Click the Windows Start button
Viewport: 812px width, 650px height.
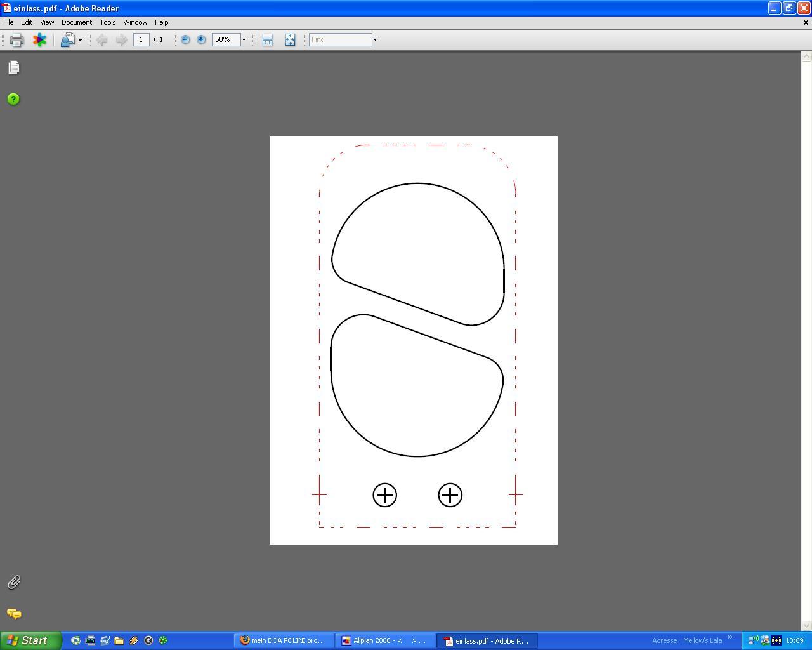(x=30, y=640)
